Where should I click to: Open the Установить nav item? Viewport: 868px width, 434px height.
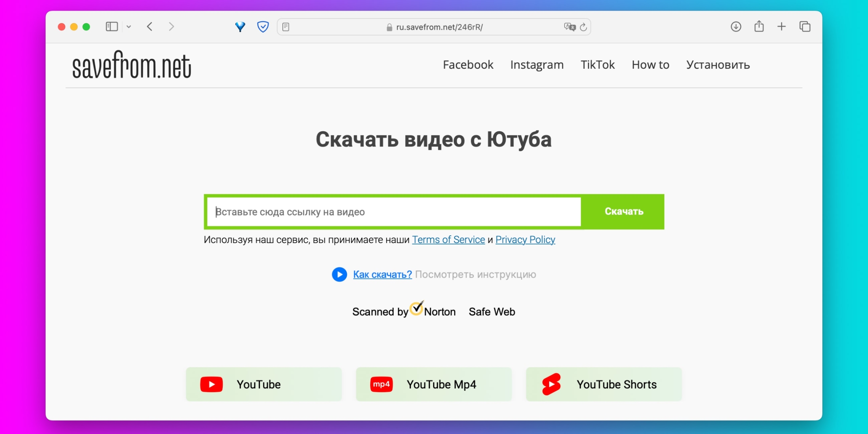click(x=718, y=65)
